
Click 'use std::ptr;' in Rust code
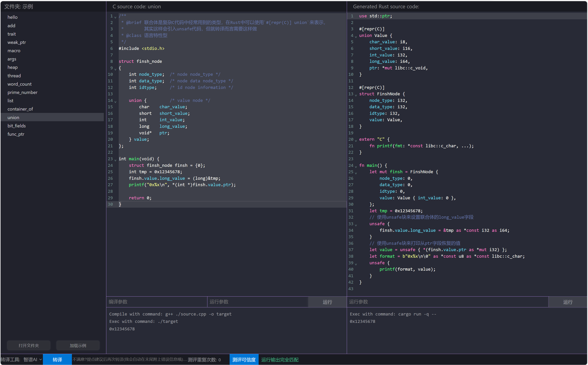coord(376,16)
